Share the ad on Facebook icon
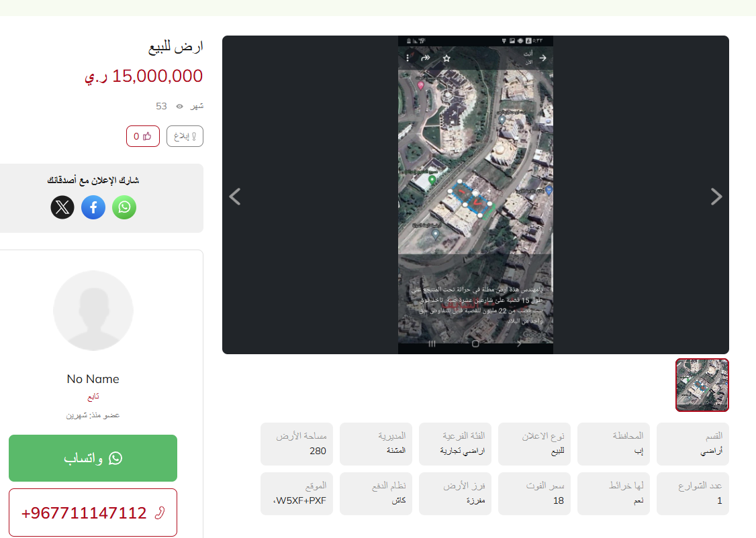Screen dimensions: 756x538 tap(93, 207)
